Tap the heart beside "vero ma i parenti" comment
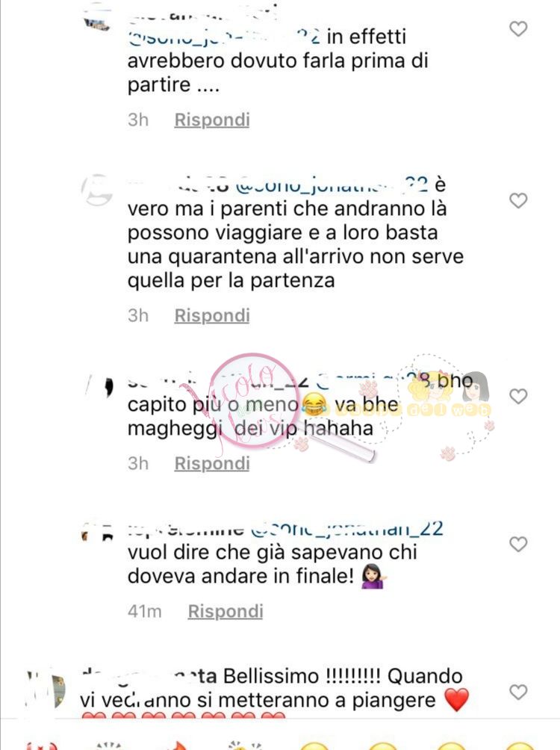Image resolution: width=560 pixels, height=750 pixels. 518,201
